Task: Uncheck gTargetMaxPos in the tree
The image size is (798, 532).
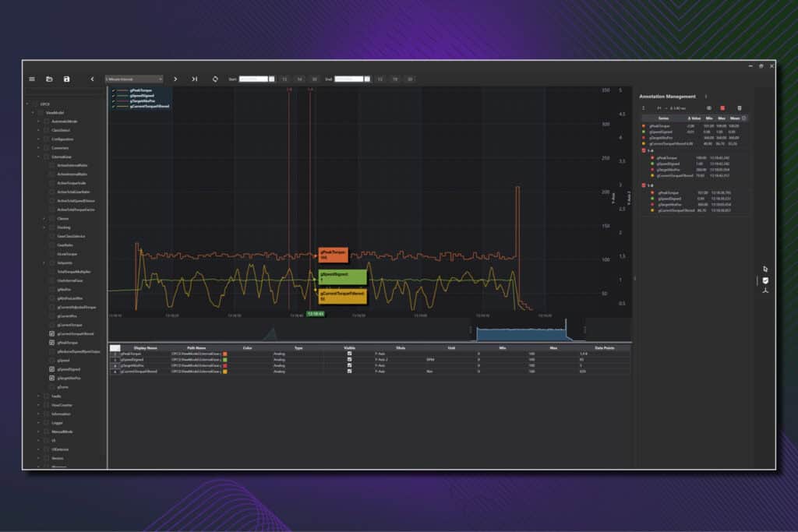Action: click(52, 379)
